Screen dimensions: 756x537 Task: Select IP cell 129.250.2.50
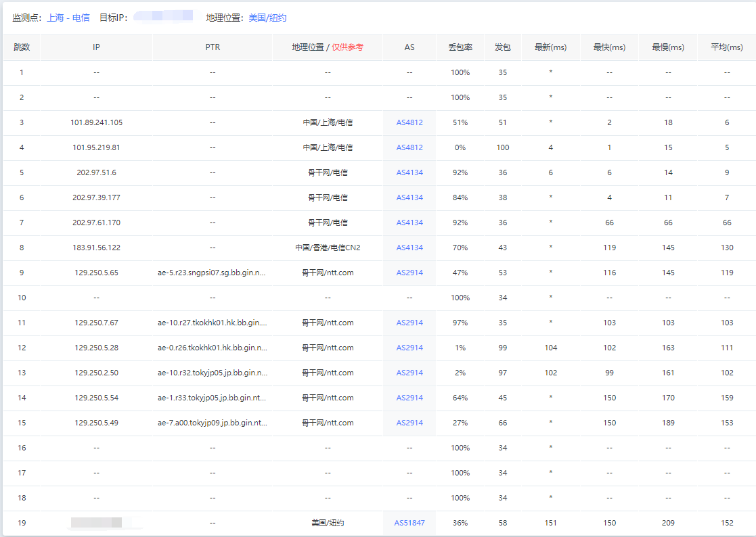pos(96,373)
